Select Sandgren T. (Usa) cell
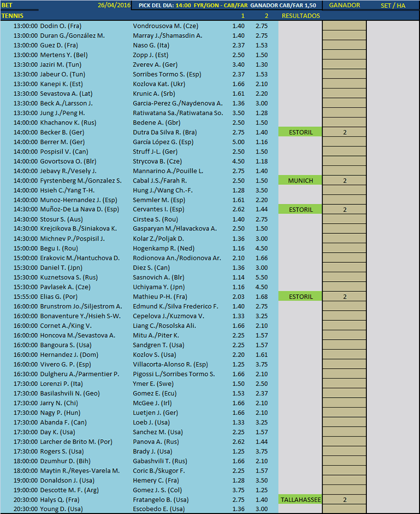This screenshot has height=514, width=420. [x=158, y=345]
